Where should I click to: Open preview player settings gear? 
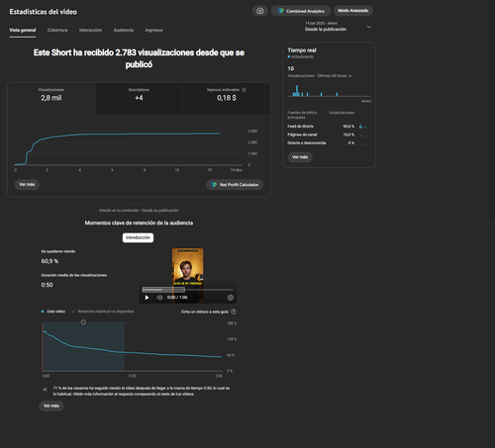pyautogui.click(x=231, y=298)
